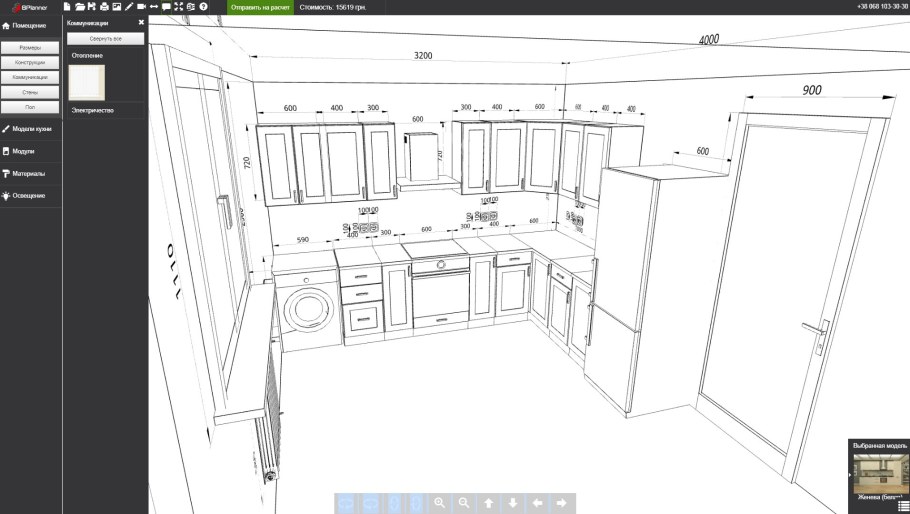The height and width of the screenshot is (514, 910).
Task: Create a new project with the blank file icon
Action: pos(67,7)
